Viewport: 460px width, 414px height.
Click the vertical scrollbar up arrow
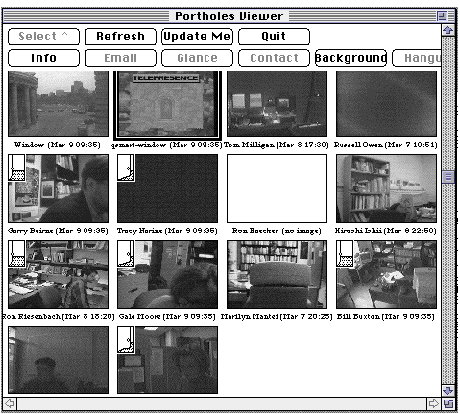tap(448, 30)
